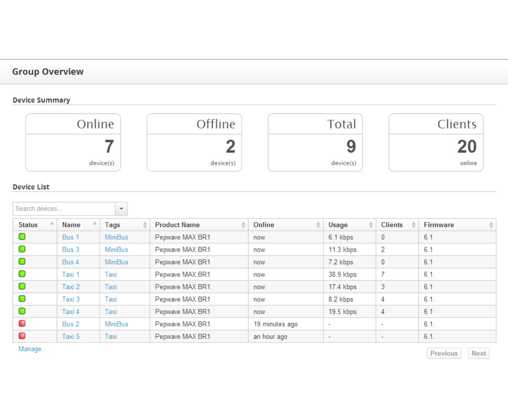The image size is (508, 420).
Task: Click the Taxi tag in Taxi 3 row
Action: click(x=111, y=299)
